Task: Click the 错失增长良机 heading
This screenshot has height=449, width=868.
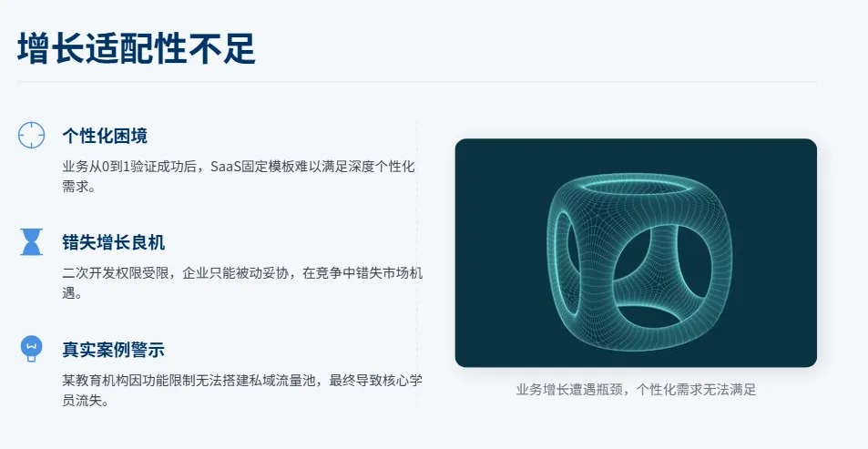Action: (114, 242)
